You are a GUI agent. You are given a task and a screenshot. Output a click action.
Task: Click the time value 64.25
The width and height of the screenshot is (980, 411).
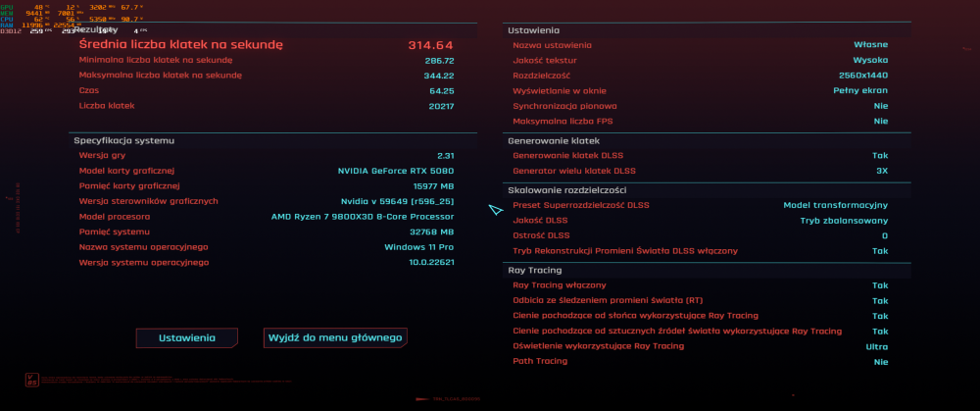tap(442, 90)
